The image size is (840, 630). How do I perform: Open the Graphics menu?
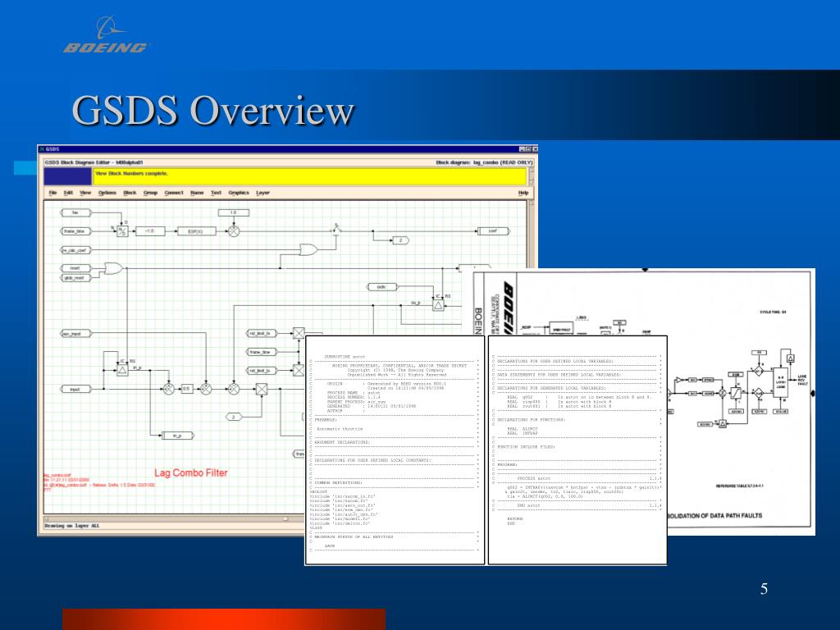[x=239, y=193]
